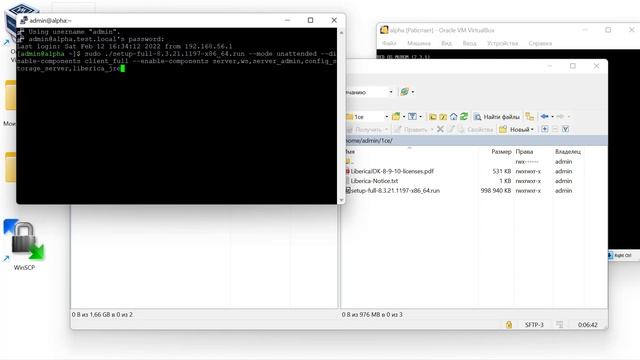Click the VirtualBox title bar icon

click(384, 30)
